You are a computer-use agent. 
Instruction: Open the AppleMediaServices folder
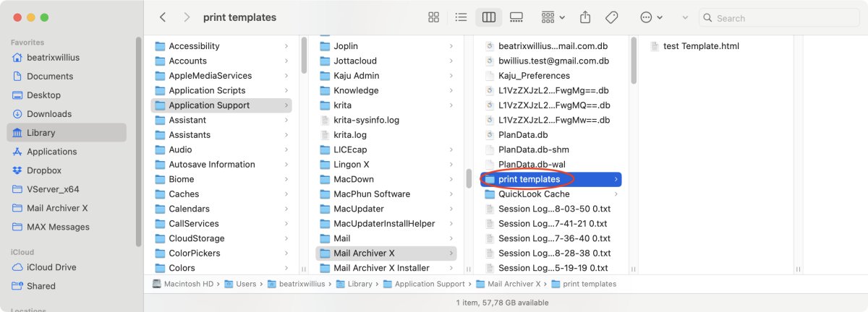point(221,76)
